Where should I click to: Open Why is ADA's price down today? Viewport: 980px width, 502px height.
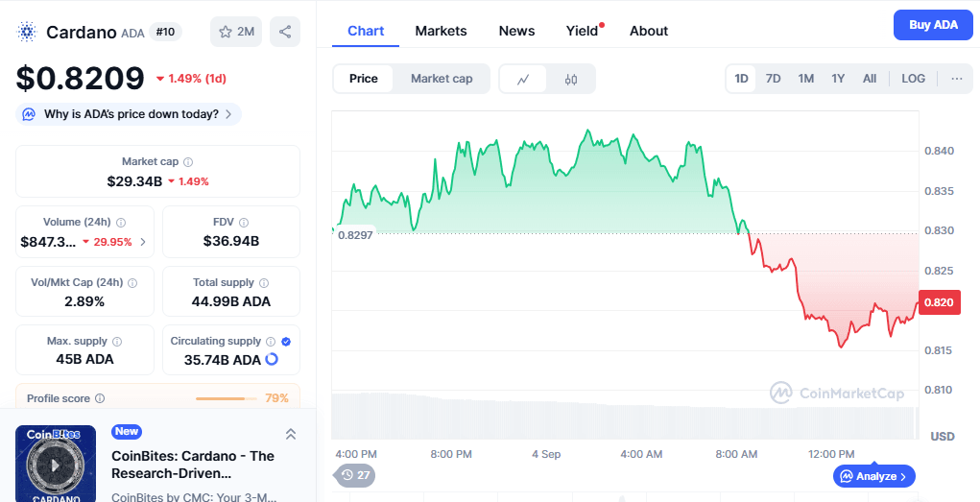(129, 114)
